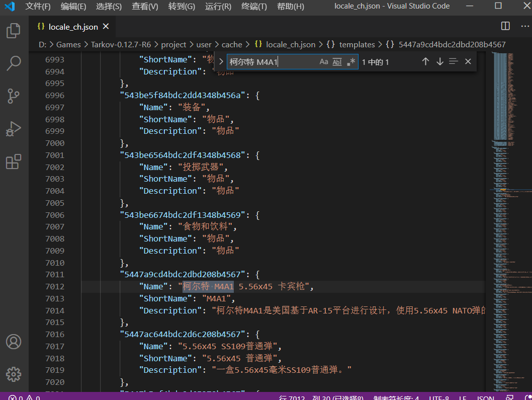The image size is (532, 400).
Task: Open the editor More Actions menu
Action: [525, 26]
